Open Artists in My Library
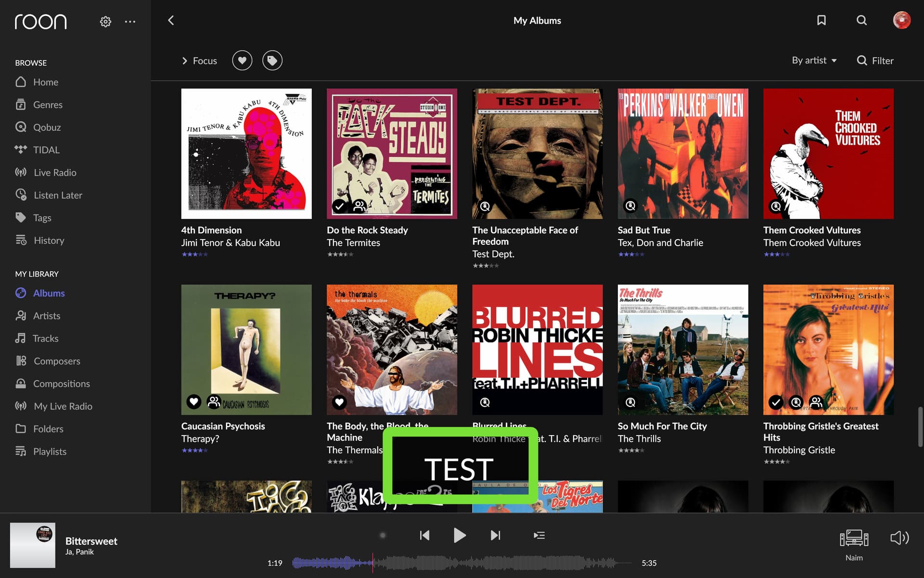Viewport: 924px width, 578px height. click(x=38, y=316)
